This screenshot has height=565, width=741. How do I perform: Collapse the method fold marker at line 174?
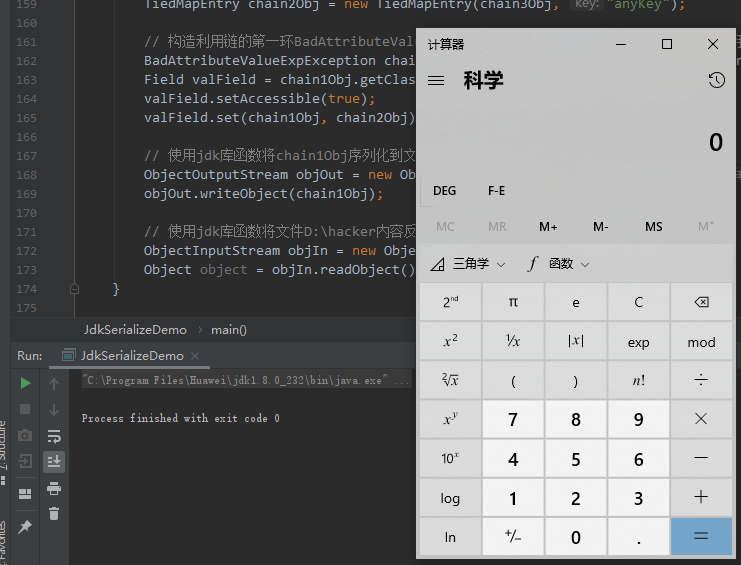74,289
